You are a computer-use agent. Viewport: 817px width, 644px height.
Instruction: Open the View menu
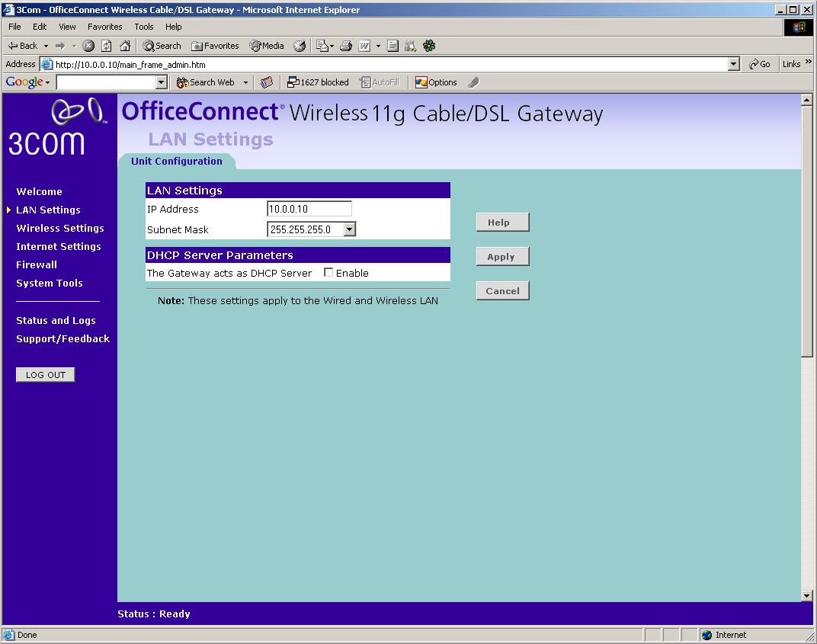[x=67, y=27]
